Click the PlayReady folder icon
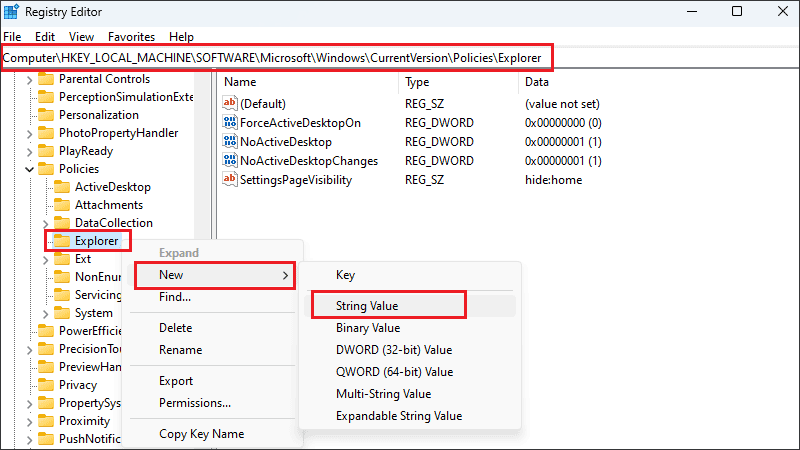 [46, 151]
